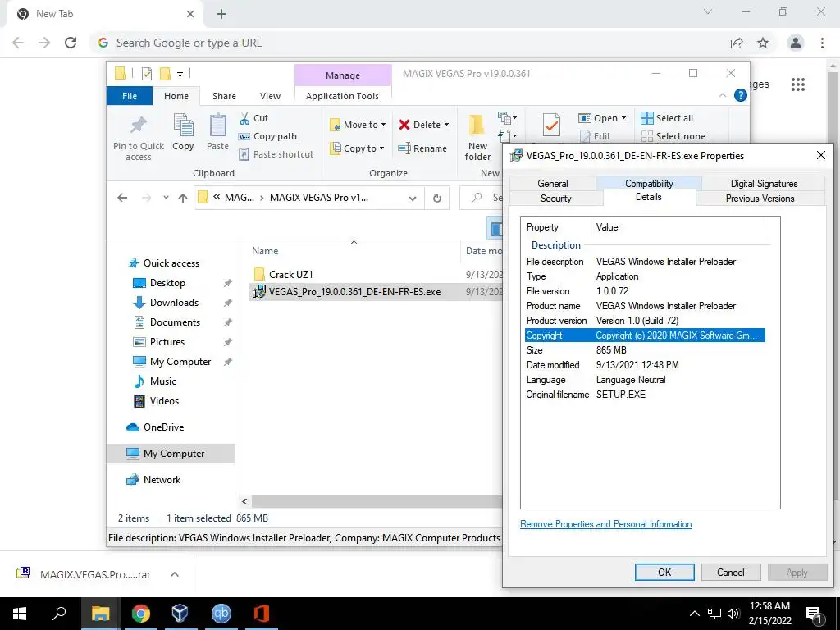
Task: Open new Chrome tab plus button
Action: click(221, 14)
